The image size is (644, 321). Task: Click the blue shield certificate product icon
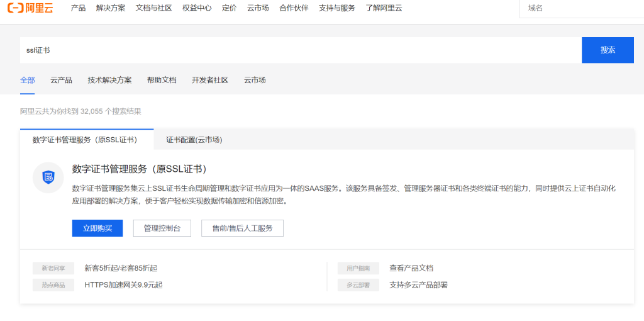pyautogui.click(x=48, y=177)
